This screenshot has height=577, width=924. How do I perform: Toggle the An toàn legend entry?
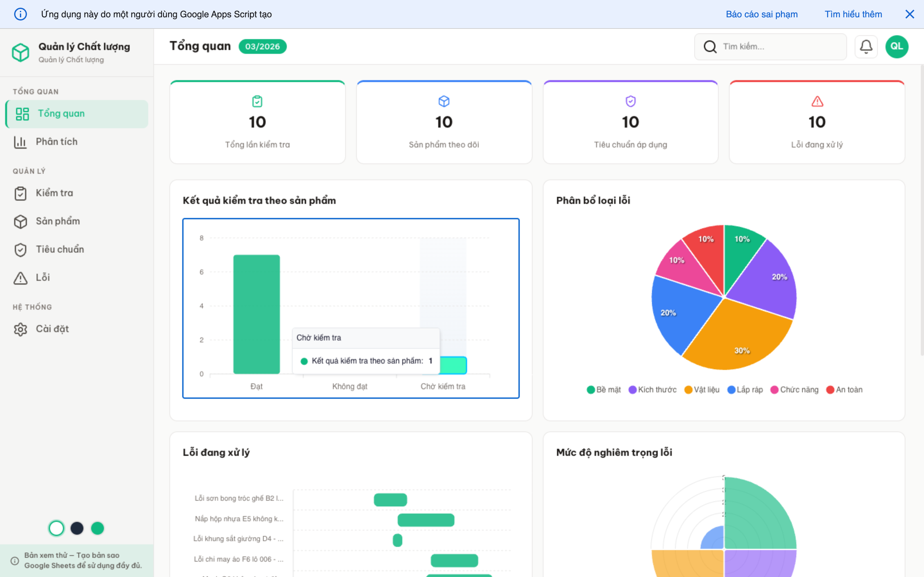[844, 389]
